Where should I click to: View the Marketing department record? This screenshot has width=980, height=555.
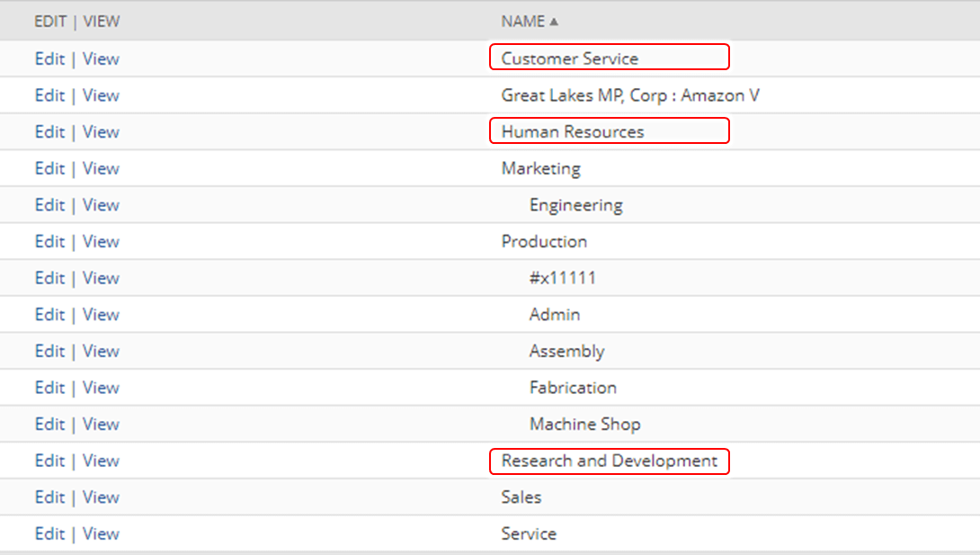click(101, 168)
